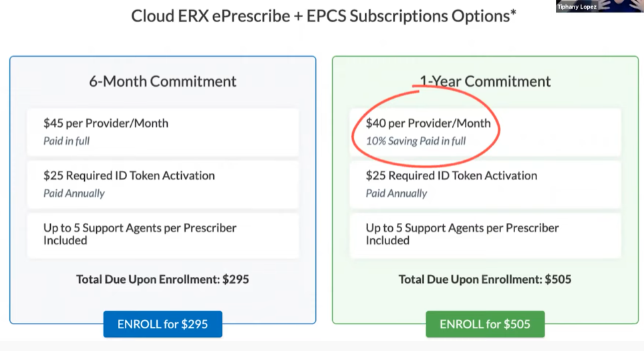Image resolution: width=644 pixels, height=351 pixels.
Task: Select the 6-Month Commitment heading
Action: (x=162, y=81)
